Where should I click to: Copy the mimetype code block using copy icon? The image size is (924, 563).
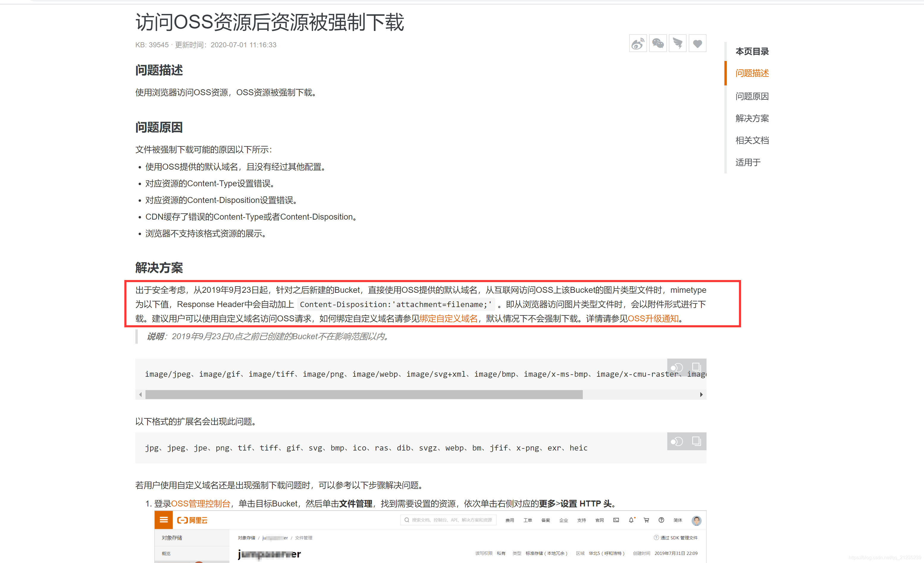click(696, 367)
